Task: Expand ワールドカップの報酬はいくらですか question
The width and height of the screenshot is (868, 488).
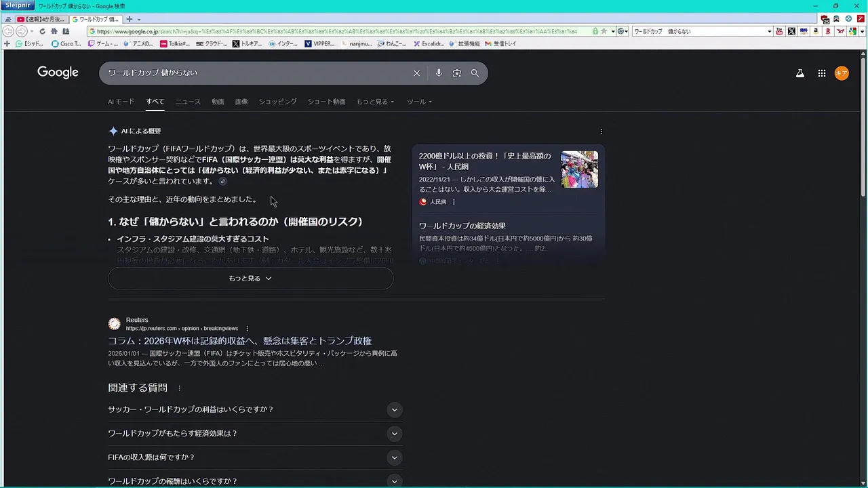Action: click(x=255, y=481)
